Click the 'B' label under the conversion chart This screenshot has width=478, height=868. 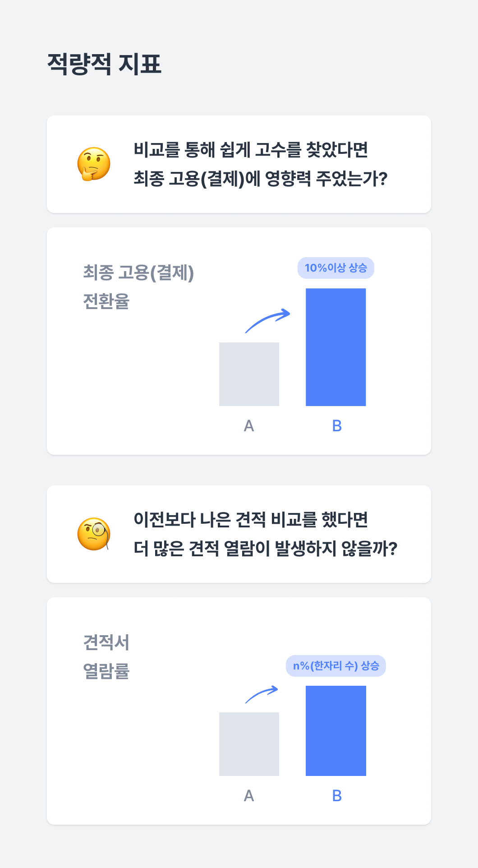337,426
